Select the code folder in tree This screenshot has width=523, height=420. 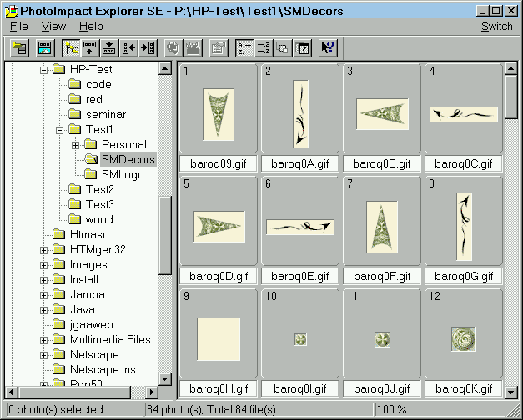coord(98,85)
